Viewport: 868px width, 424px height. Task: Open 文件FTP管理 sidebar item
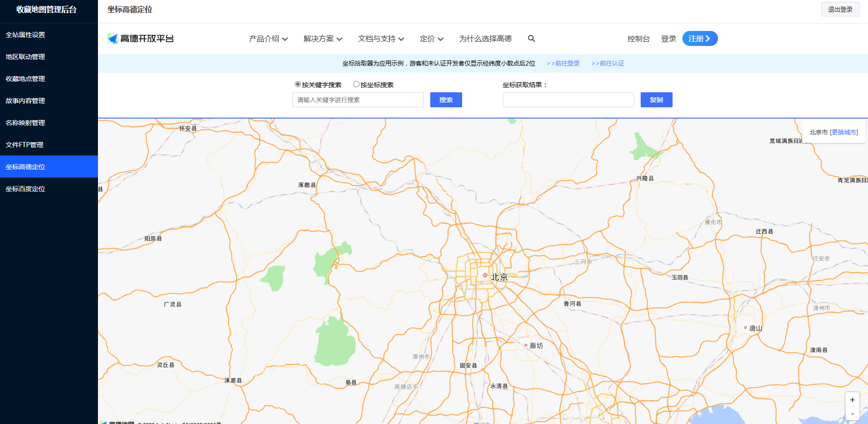[x=49, y=145]
